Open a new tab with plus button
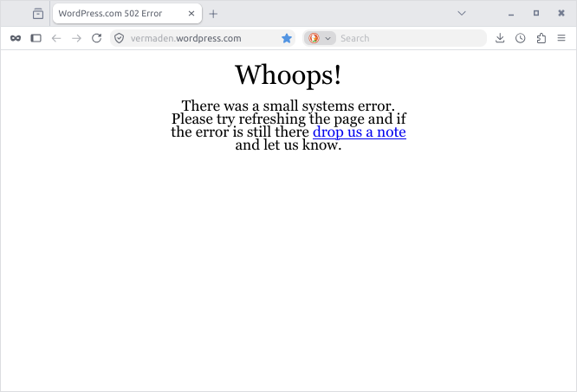The image size is (577, 392). (x=213, y=14)
